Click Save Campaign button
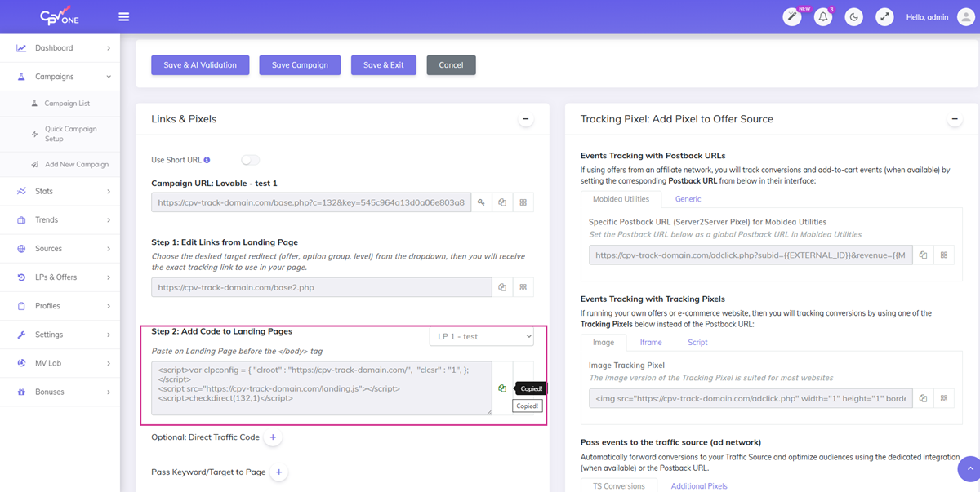This screenshot has height=492, width=980. coord(300,65)
